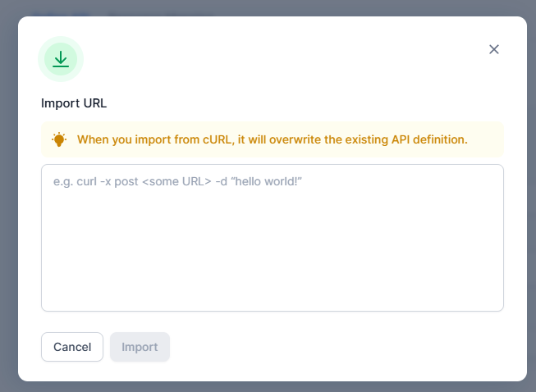Image resolution: width=536 pixels, height=392 pixels.
Task: Click the dimmed background below the dialog
Action: [268, 387]
